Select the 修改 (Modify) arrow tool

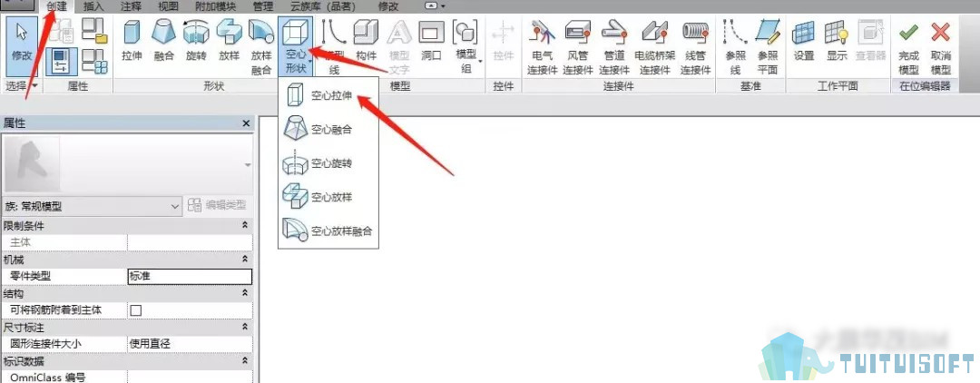click(x=21, y=46)
